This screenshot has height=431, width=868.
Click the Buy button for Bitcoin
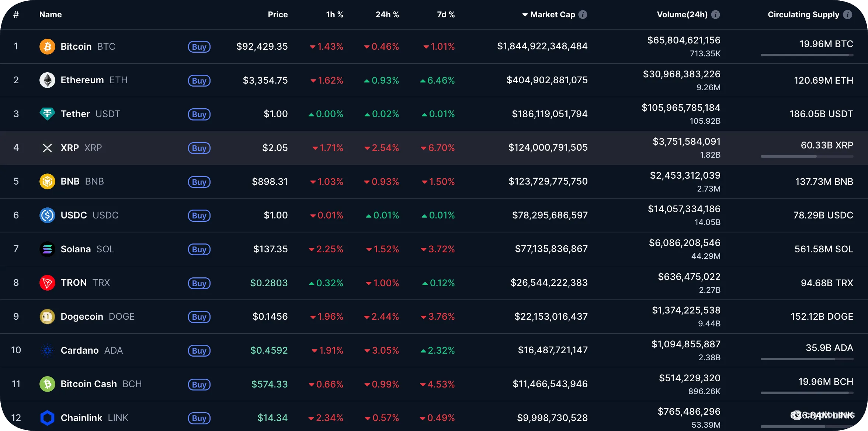pyautogui.click(x=199, y=46)
